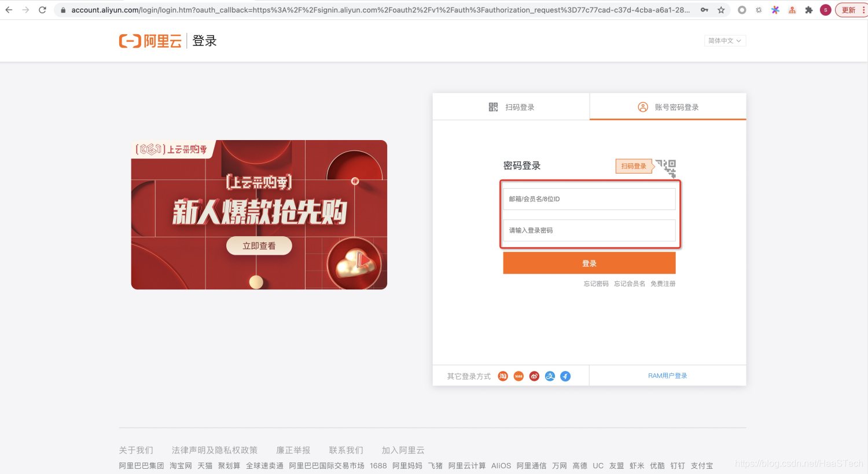The height and width of the screenshot is (474, 868).
Task: Open the 简体中文 language dropdown
Action: pos(724,41)
